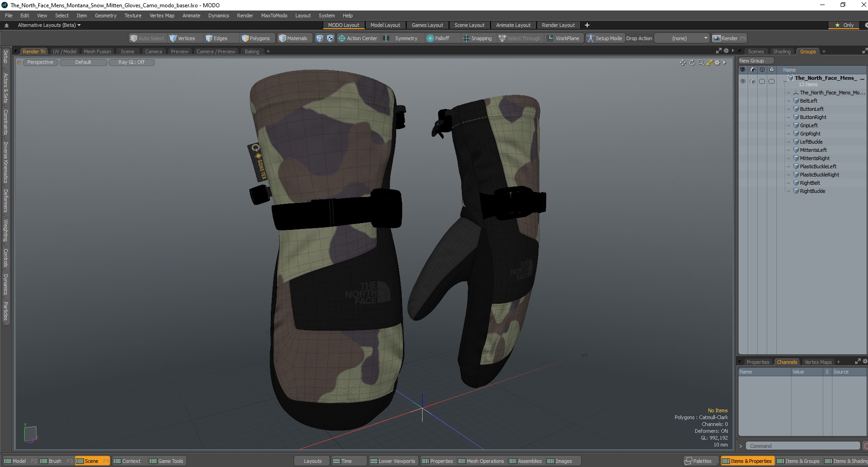
Task: Click viewport zoom magnifier icon
Action: [701, 62]
